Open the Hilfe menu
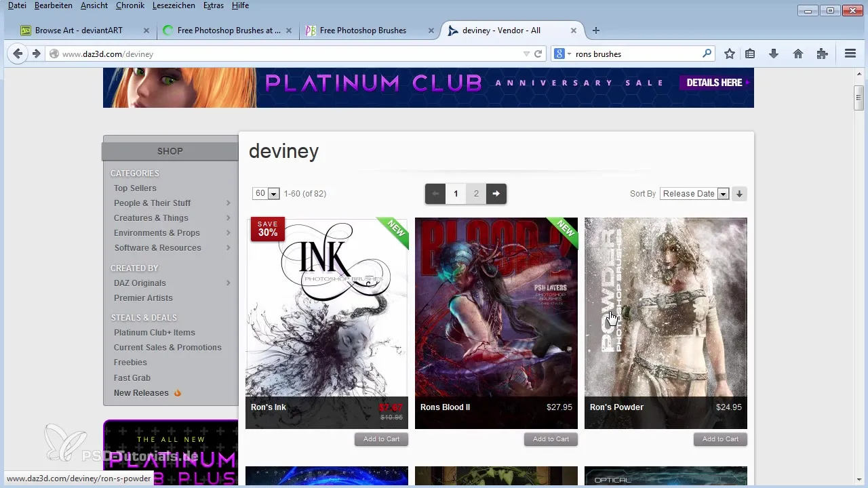Screen dimensions: 868x488 click(240, 5)
